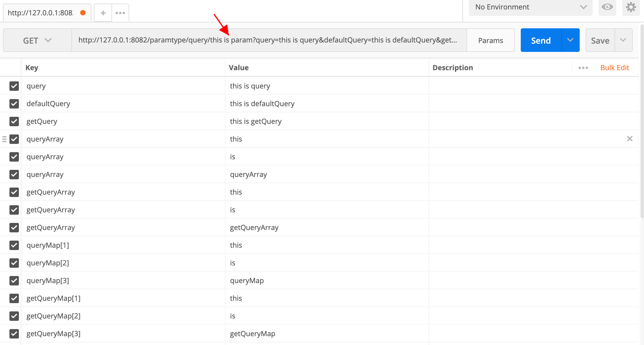Toggle the getQueryMap[2] checkbox
Viewport: 644px width, 345px height.
[14, 316]
